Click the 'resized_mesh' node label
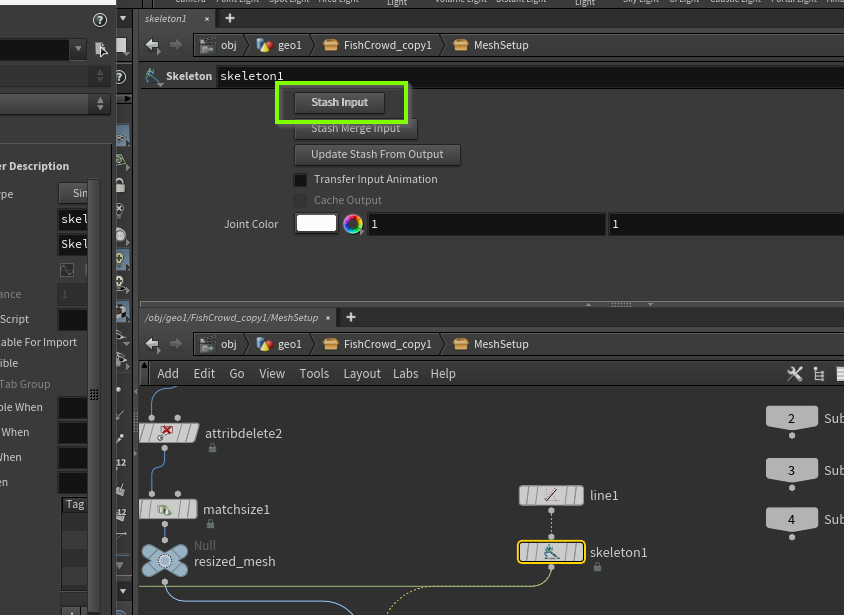Image resolution: width=844 pixels, height=615 pixels. (235, 562)
